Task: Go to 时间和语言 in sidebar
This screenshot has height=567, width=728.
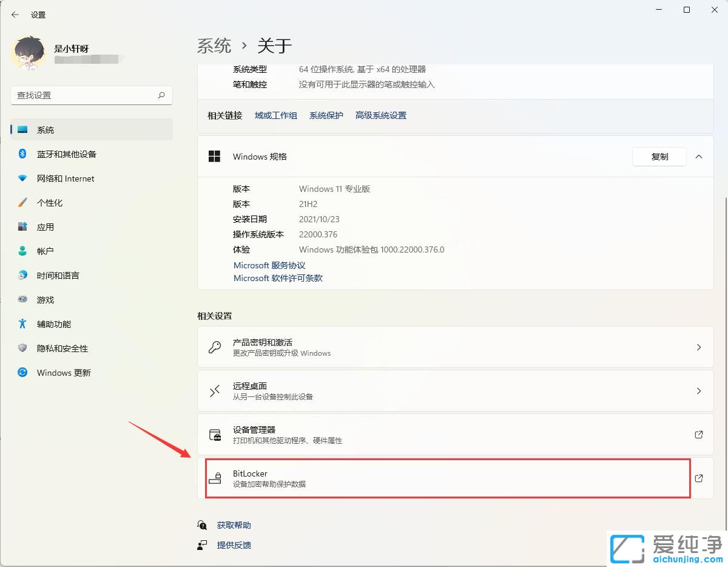Action: click(x=58, y=276)
